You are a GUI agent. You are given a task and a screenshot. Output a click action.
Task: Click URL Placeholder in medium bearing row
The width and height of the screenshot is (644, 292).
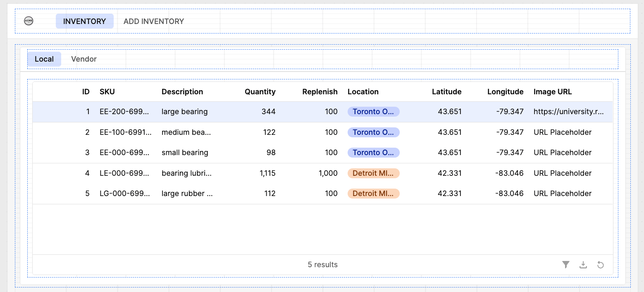pos(563,132)
